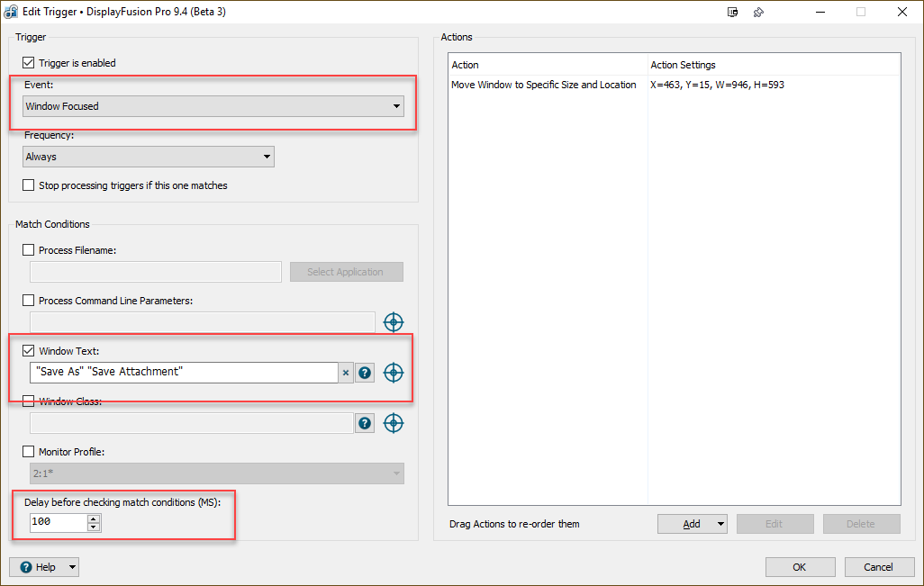
Task: Tick the Monitor Profile checkbox
Action: pos(29,452)
